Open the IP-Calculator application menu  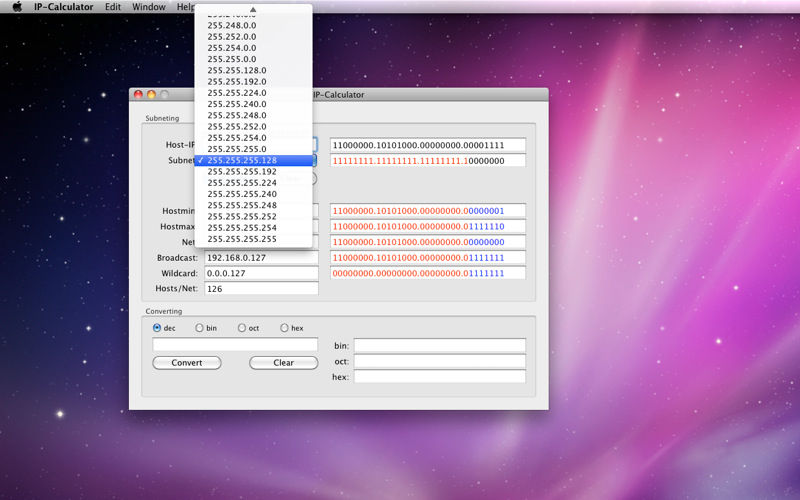coord(64,7)
